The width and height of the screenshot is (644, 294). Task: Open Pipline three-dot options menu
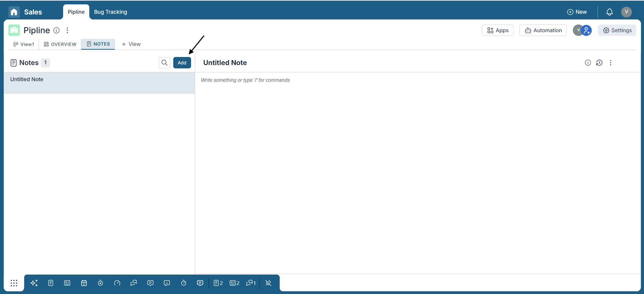(x=67, y=31)
